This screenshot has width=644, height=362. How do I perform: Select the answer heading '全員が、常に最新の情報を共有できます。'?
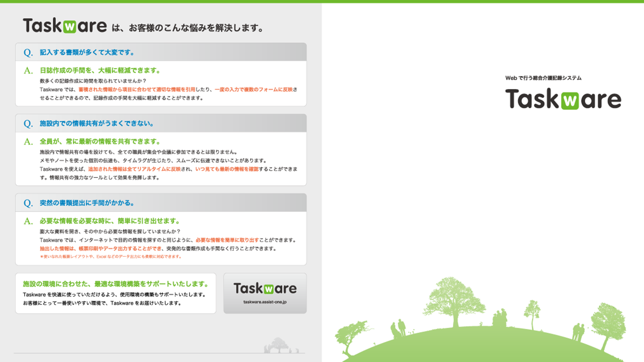(x=100, y=142)
